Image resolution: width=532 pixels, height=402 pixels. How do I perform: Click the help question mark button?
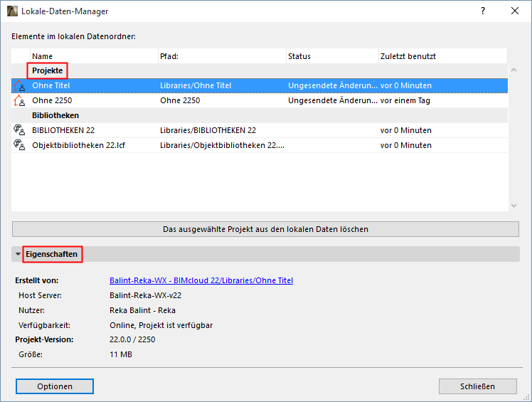[x=483, y=11]
